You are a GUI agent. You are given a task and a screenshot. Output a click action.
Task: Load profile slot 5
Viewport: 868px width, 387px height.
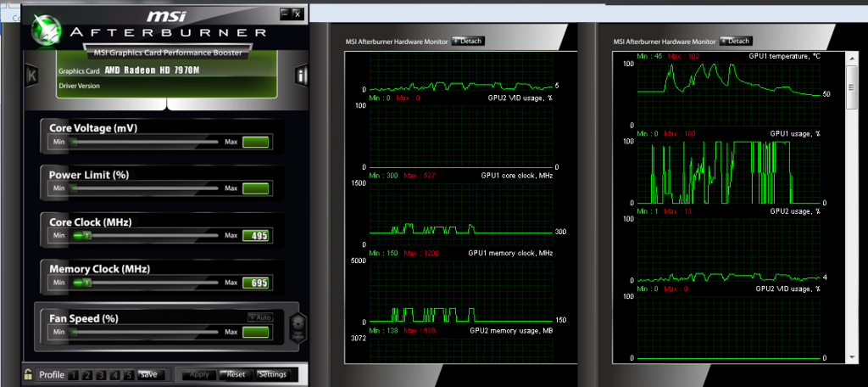pos(128,375)
